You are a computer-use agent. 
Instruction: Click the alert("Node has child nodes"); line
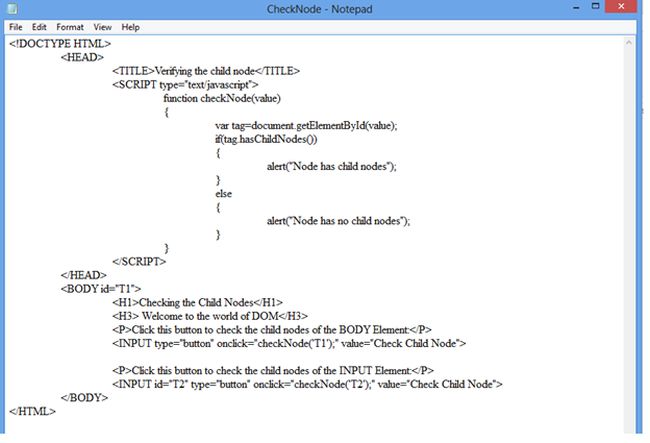[332, 166]
